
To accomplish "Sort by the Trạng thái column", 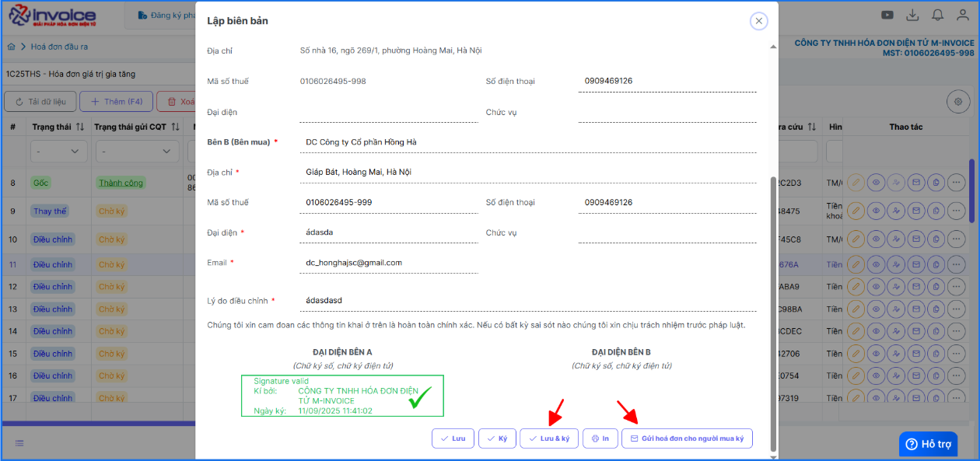I will 81,127.
